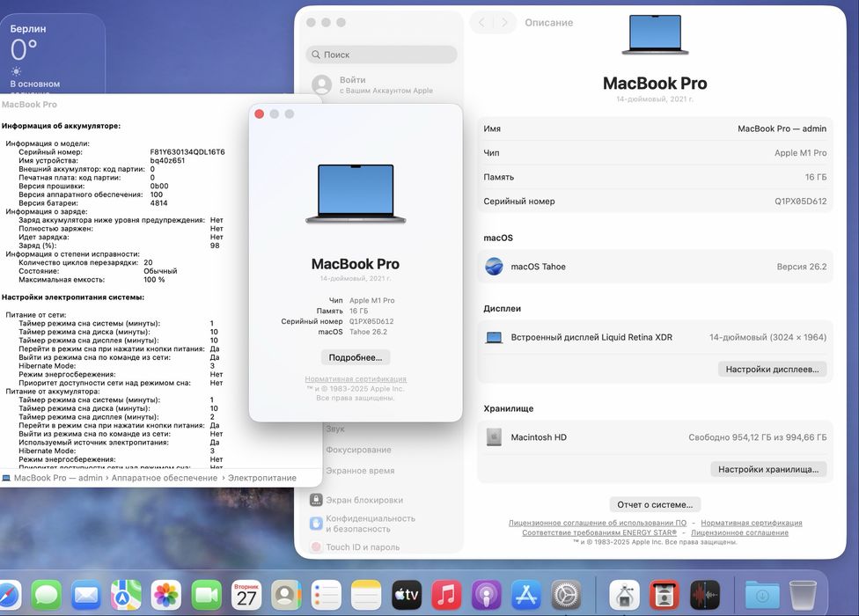Click System Information icon in the dock
This screenshot has width=859, height=616.
[x=625, y=595]
